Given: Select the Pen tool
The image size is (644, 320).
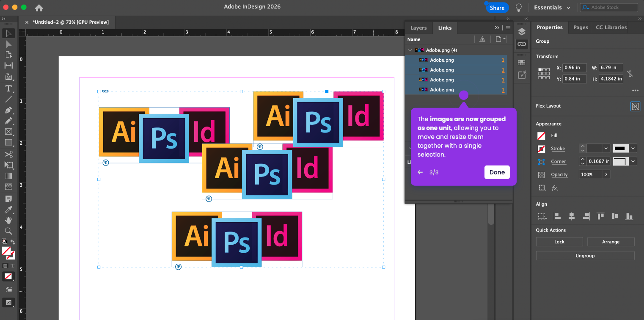Looking at the screenshot, I should coord(8,110).
